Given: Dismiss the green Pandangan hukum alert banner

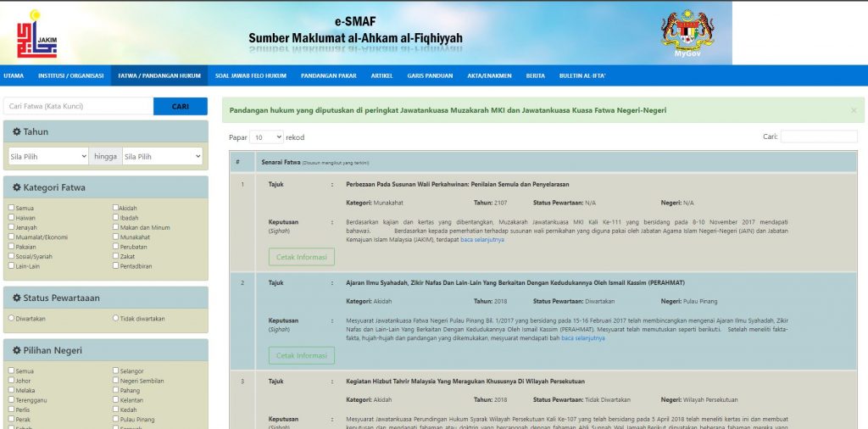Looking at the screenshot, I should [x=854, y=111].
